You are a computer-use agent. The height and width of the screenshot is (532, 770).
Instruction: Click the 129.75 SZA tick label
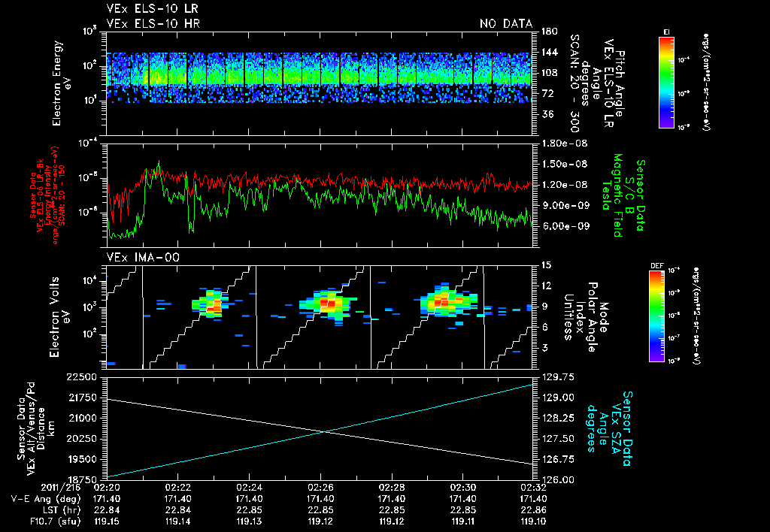(x=558, y=377)
